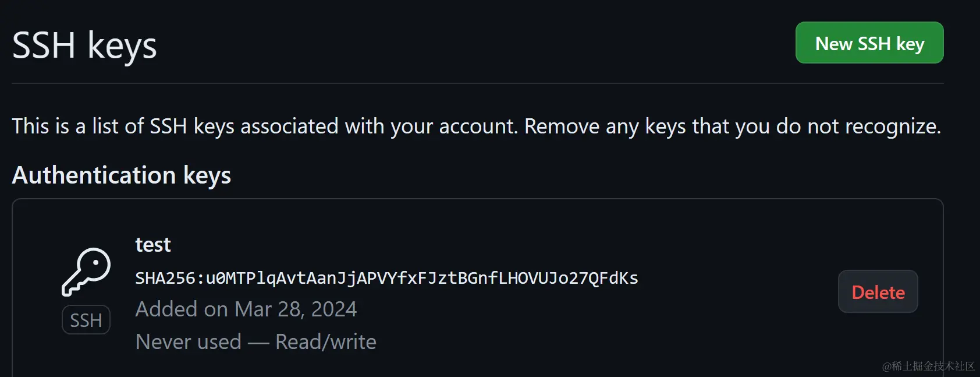Click the watermark text in bottom-right corner
Screen dimensions: 980x377
(928, 366)
